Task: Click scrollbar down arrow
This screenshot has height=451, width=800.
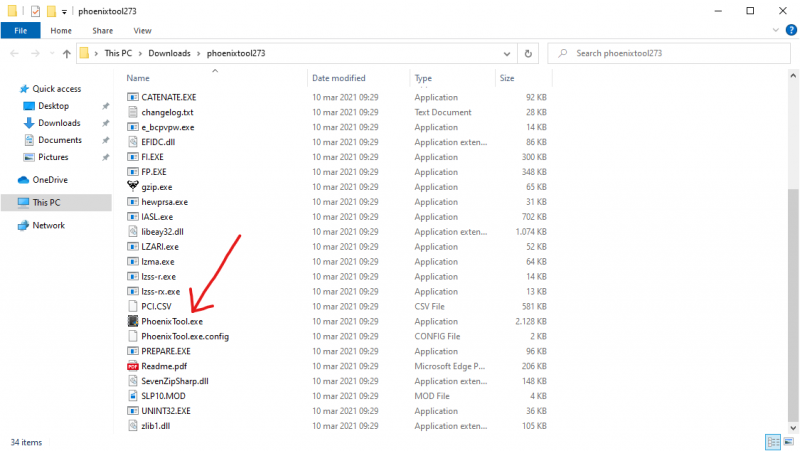Action: tap(792, 428)
